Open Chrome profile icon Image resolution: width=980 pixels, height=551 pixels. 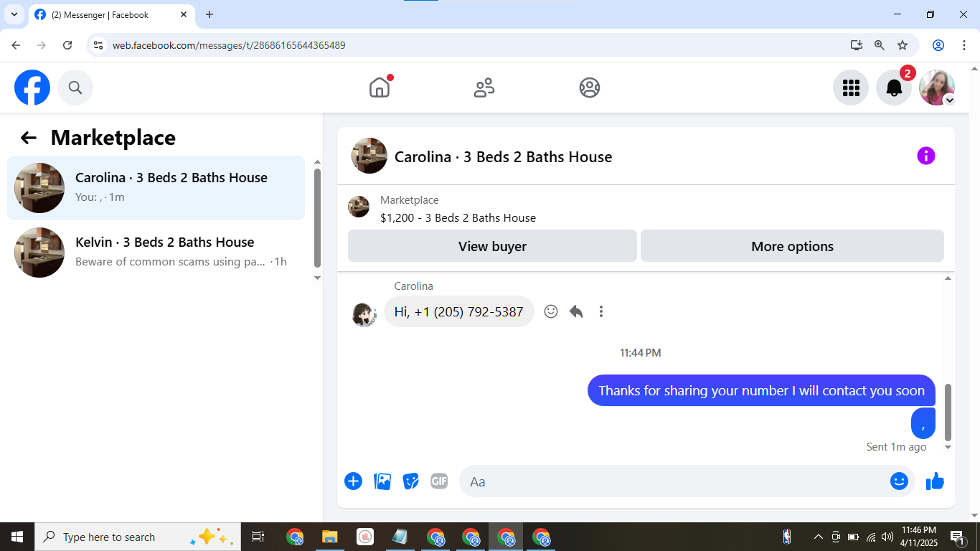point(938,45)
